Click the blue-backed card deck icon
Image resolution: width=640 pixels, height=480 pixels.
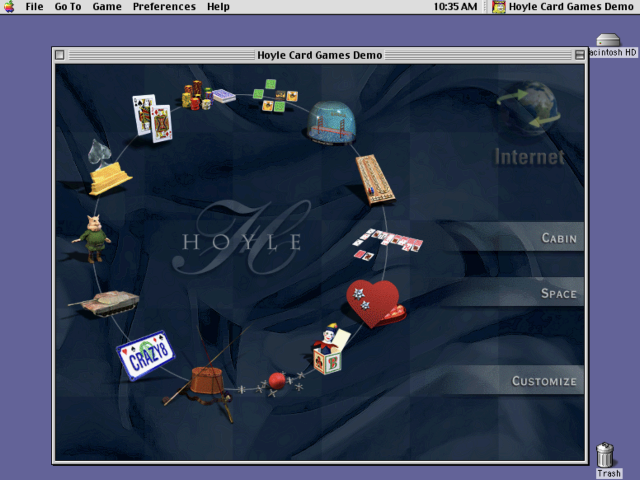point(224,96)
